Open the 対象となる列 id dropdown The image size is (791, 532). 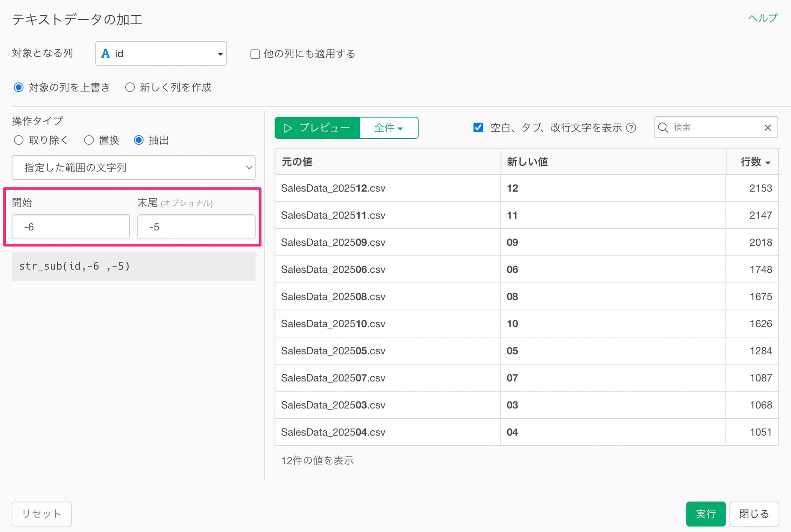[161, 54]
